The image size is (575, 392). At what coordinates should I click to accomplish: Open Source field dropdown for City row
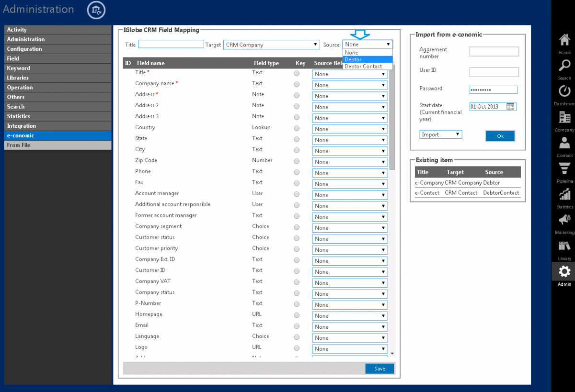[x=350, y=151]
